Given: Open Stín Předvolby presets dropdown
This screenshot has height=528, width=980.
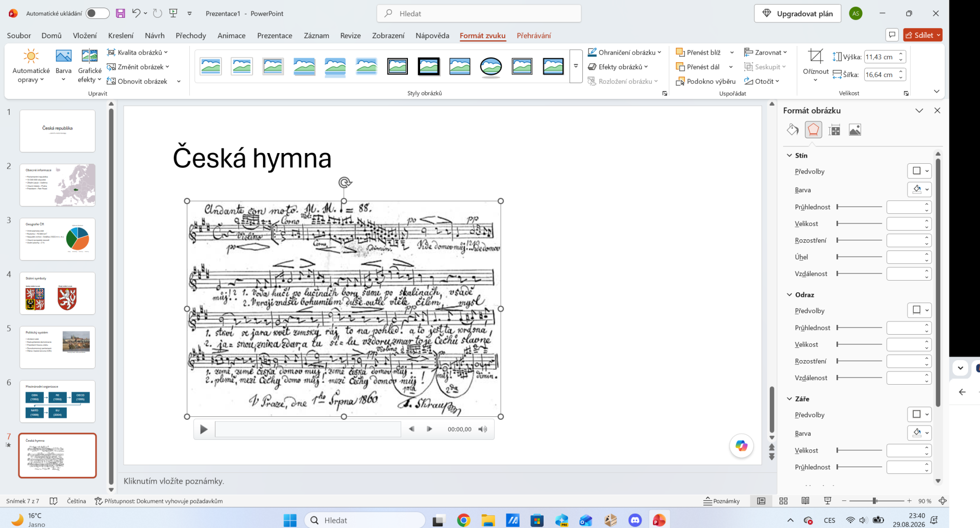Looking at the screenshot, I should tap(919, 171).
